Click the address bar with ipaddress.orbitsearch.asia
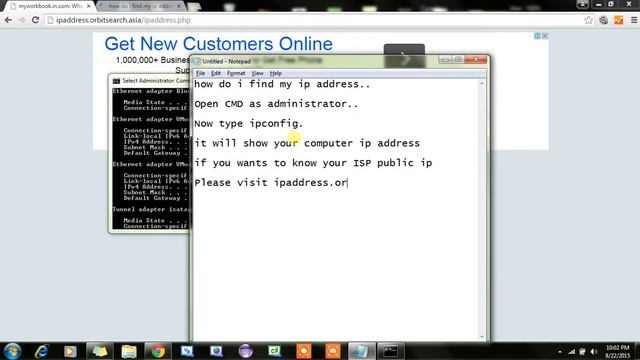 (x=314, y=20)
